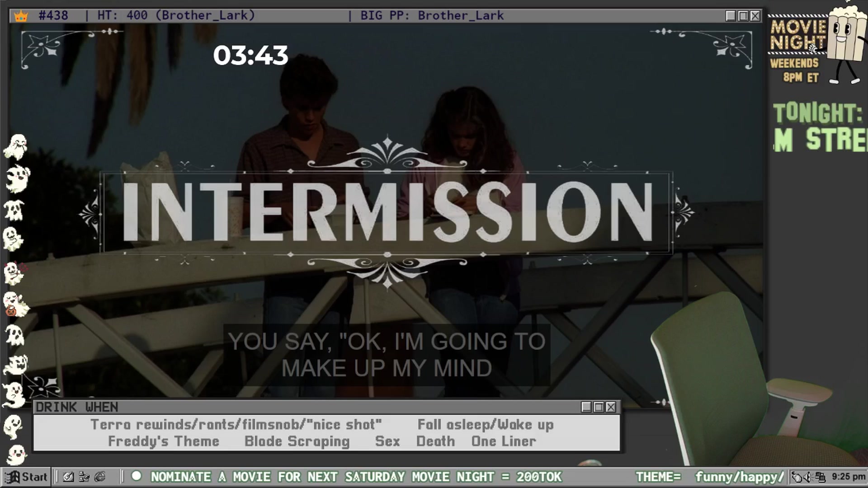Click the network computers tray icon
The image size is (868, 488).
[820, 477]
